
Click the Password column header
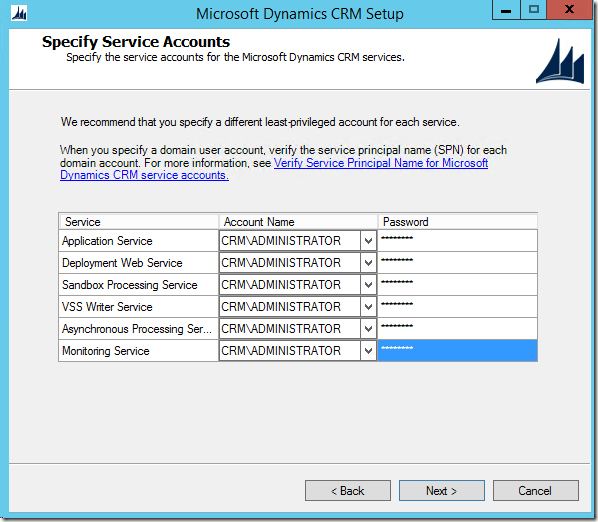click(457, 222)
